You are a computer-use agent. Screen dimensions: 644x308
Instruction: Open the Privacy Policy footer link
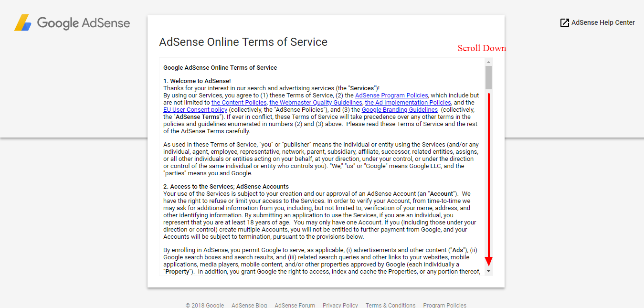[x=340, y=305]
